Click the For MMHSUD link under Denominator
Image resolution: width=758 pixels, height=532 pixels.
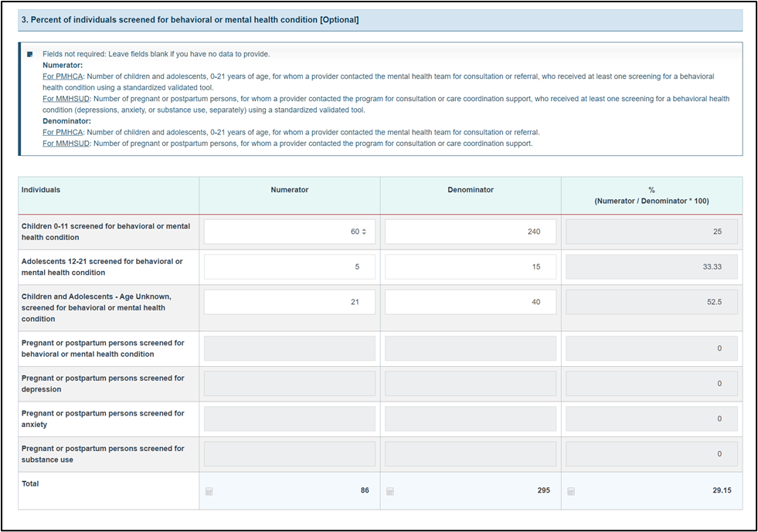click(x=66, y=144)
